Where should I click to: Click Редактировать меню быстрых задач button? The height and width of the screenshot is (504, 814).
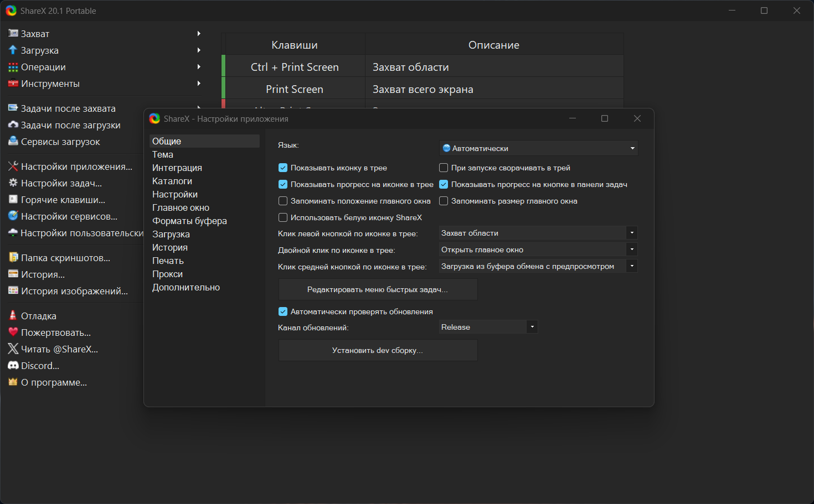pyautogui.click(x=378, y=289)
